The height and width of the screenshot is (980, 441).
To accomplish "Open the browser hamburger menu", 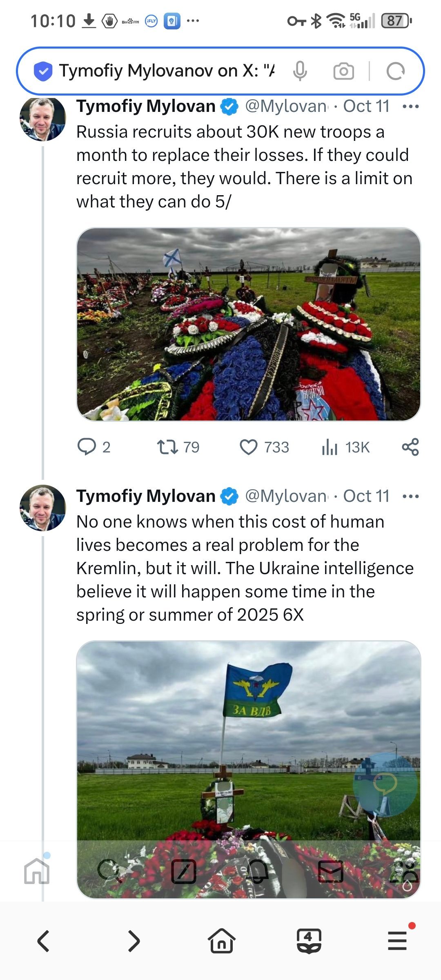I will coord(397,941).
